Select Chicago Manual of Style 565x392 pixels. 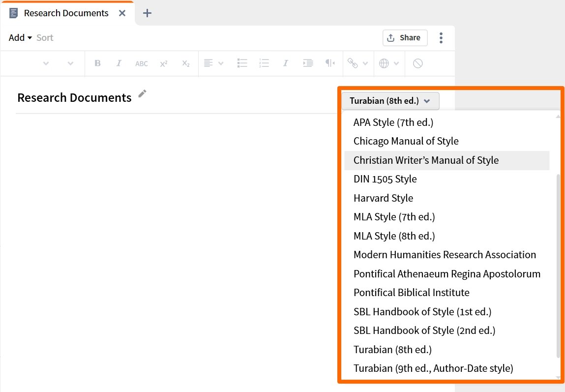[x=447, y=141]
